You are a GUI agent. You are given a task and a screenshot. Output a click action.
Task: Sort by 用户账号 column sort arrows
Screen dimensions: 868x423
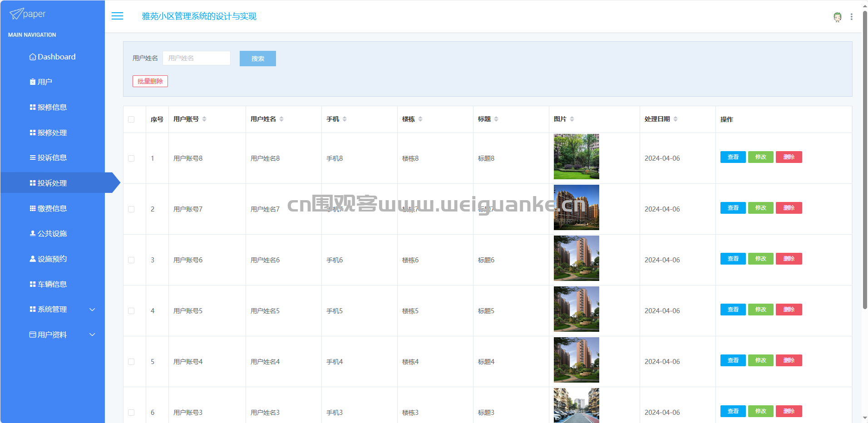click(x=204, y=119)
